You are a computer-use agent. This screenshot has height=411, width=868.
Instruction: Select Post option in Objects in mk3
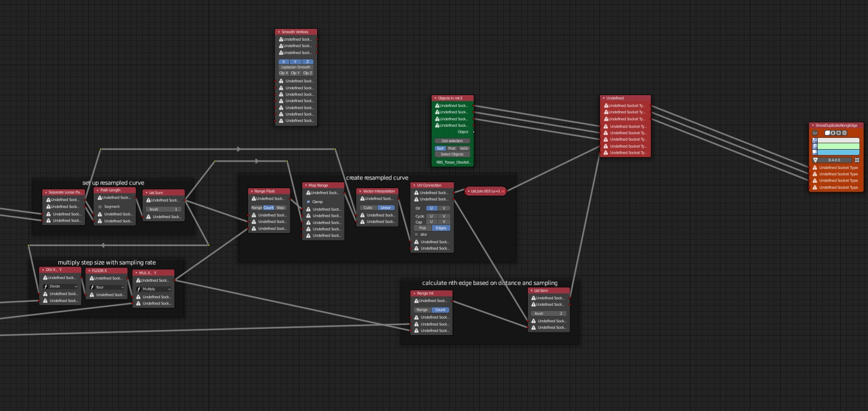(x=452, y=149)
